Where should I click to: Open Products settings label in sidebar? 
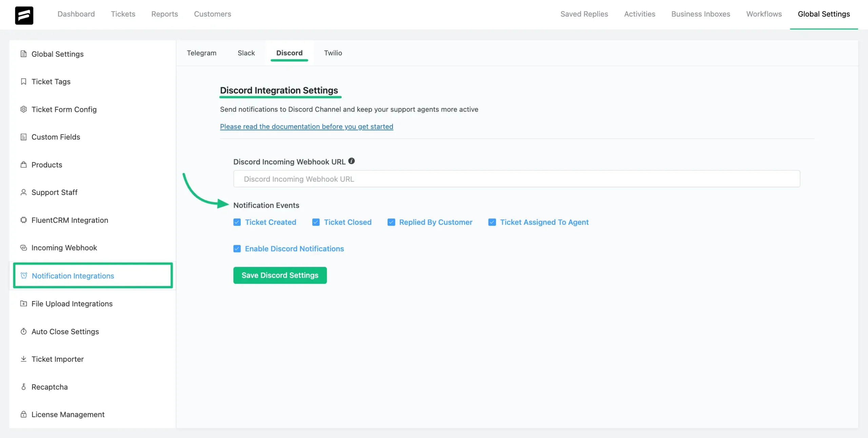point(47,164)
